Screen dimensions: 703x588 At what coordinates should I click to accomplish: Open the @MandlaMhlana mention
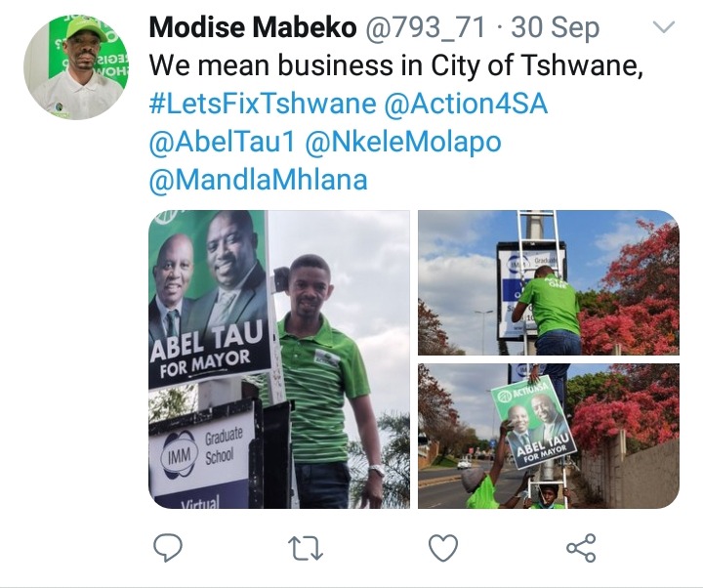(x=258, y=180)
